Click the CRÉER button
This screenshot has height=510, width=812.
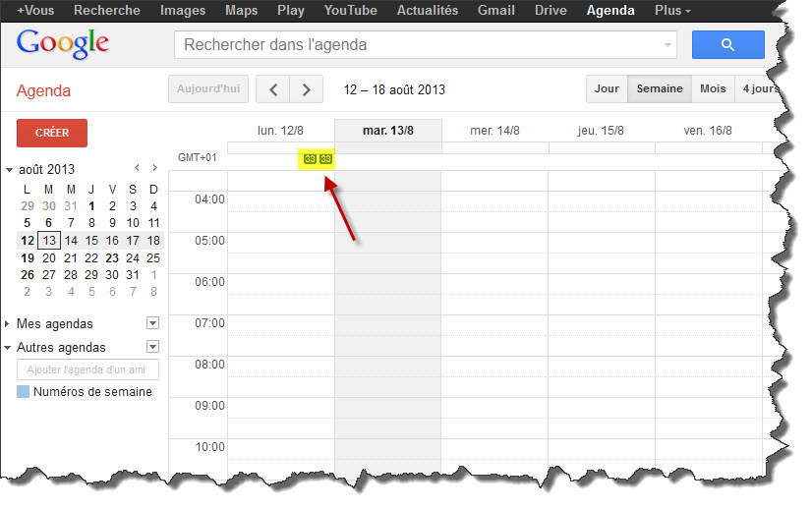(x=52, y=133)
